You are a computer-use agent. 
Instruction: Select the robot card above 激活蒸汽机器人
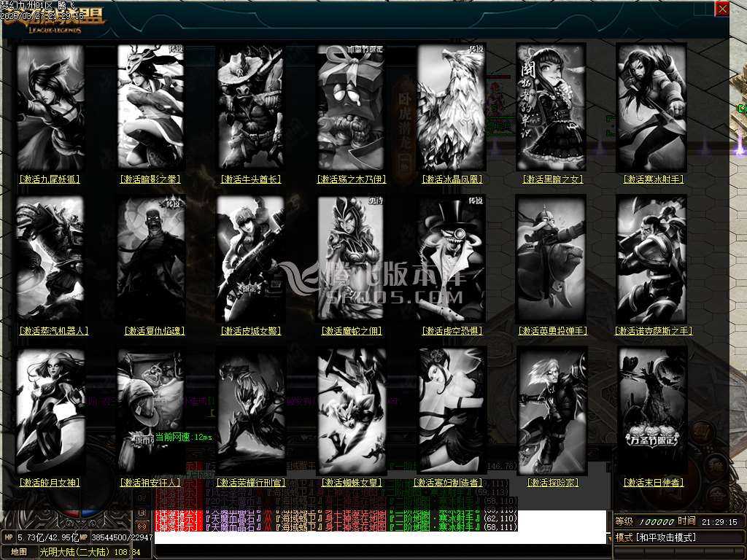tap(50, 259)
